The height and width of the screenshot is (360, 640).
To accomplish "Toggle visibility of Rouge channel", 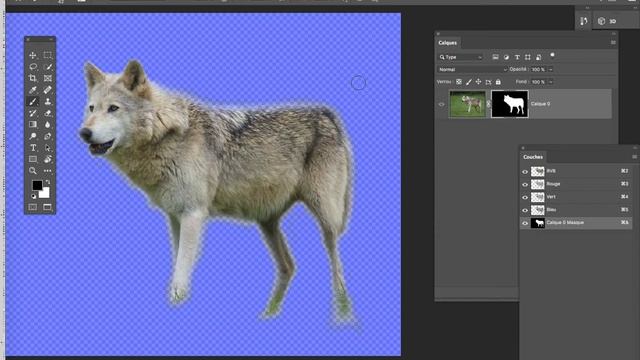I will (525, 184).
